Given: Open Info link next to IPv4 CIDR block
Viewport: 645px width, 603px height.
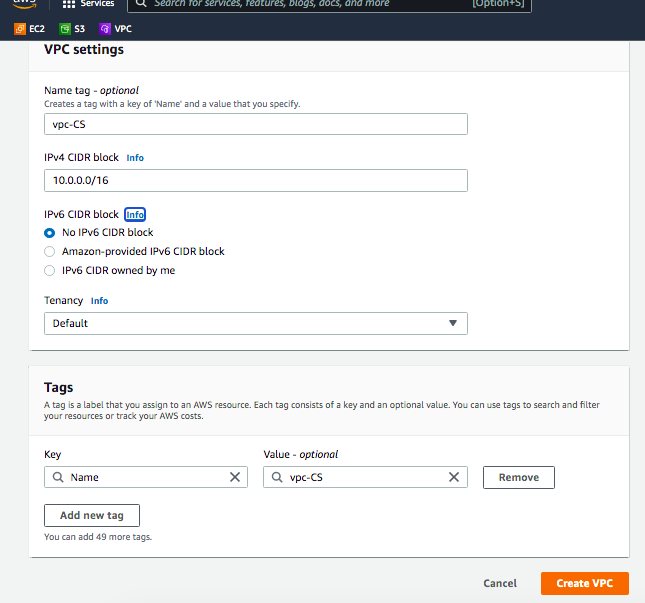Looking at the screenshot, I should click(135, 157).
